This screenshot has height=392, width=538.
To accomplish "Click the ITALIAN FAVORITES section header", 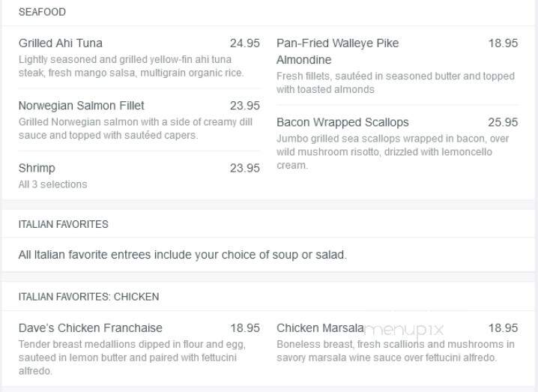I will coord(64,224).
